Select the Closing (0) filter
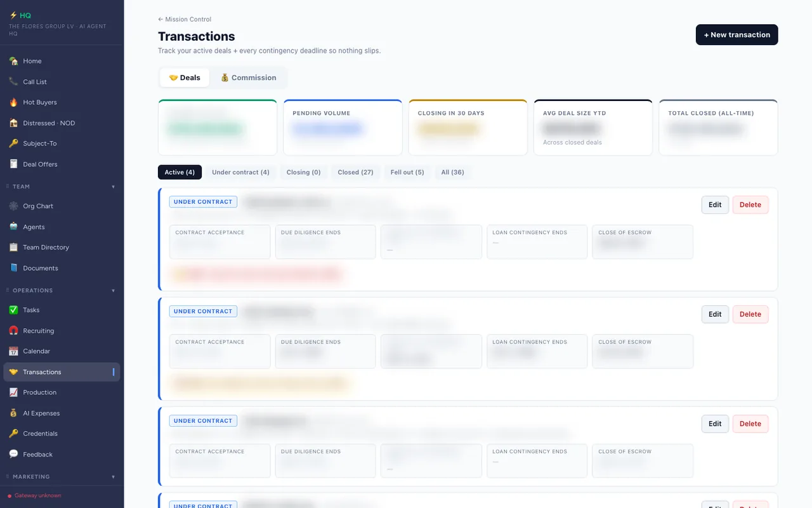Image resolution: width=812 pixels, height=508 pixels. coord(303,172)
